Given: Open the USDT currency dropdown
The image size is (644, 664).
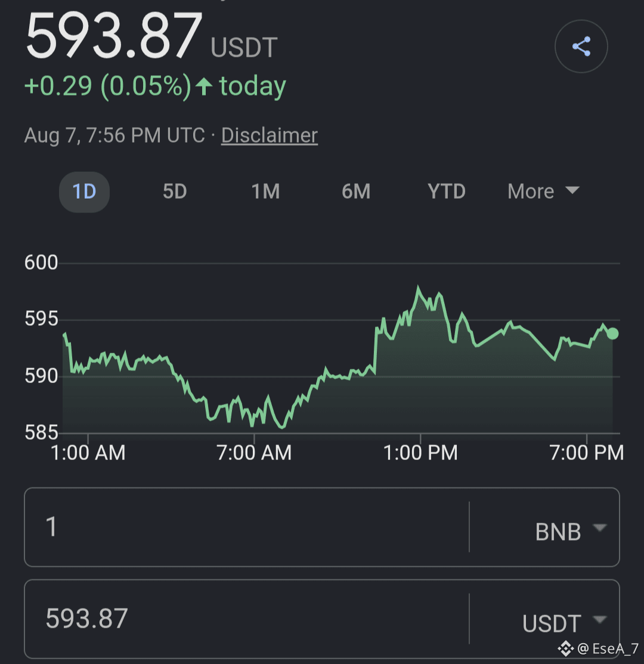Looking at the screenshot, I should [564, 623].
